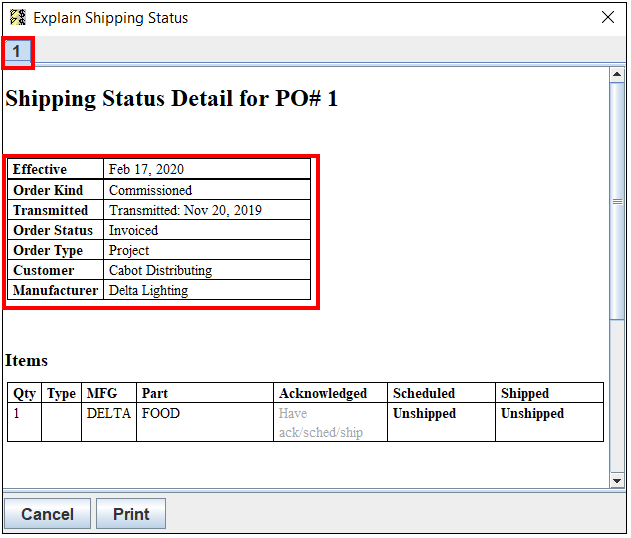Screen dimensions: 631x538
Task: Click the Cancel button
Action: pos(47,514)
